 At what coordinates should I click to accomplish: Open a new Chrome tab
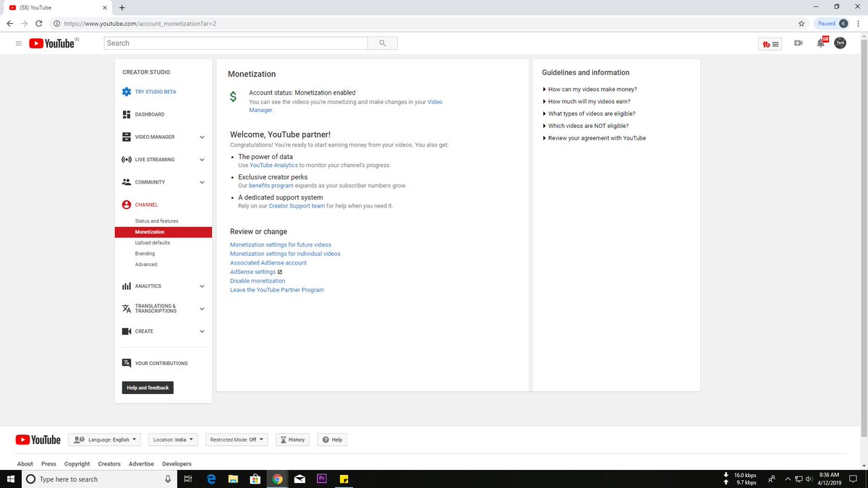coord(122,7)
